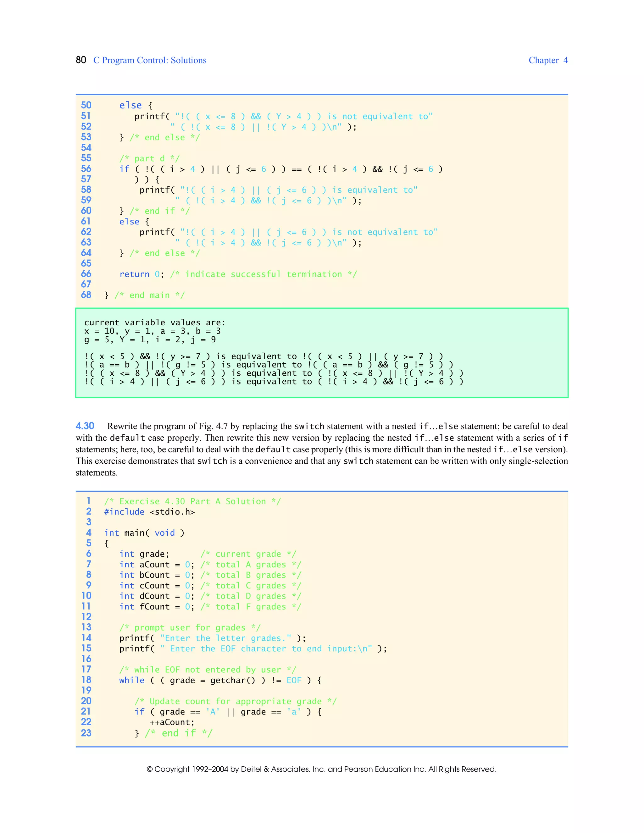
Task: Click comment '/* current grade */'
Action: (x=248, y=554)
